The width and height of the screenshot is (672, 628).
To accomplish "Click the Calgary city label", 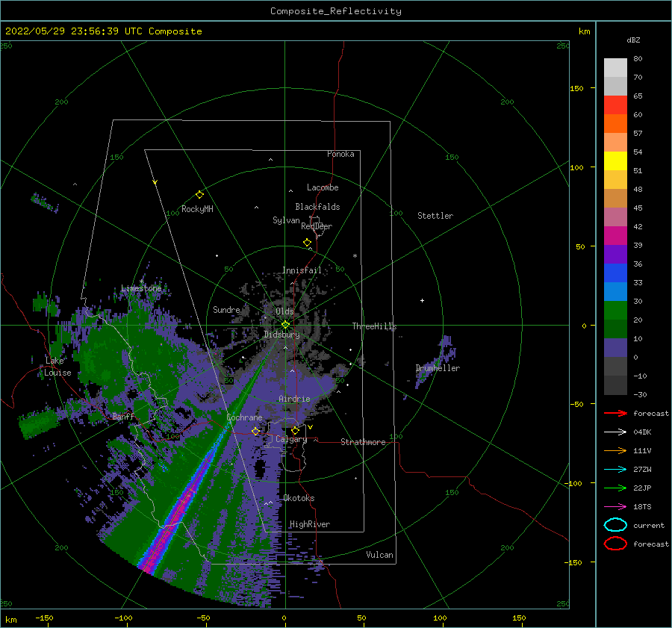I will point(291,439).
